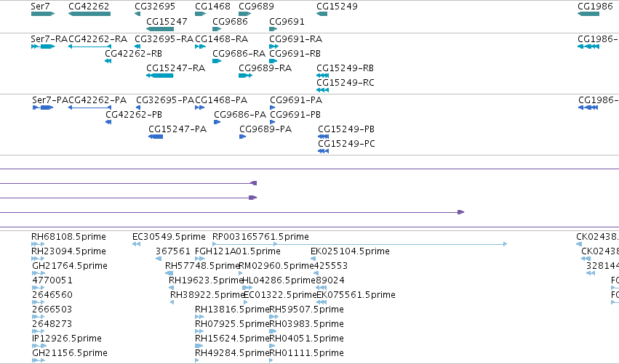Click the RM02960.5prime label

tap(276, 266)
